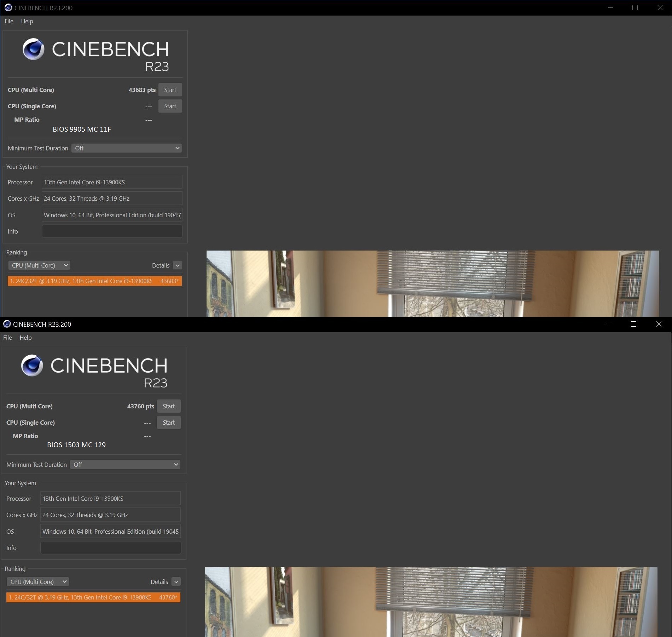This screenshot has height=637, width=672.
Task: Open Minimum Test Duration dropdown in bottom window
Action: [125, 465]
